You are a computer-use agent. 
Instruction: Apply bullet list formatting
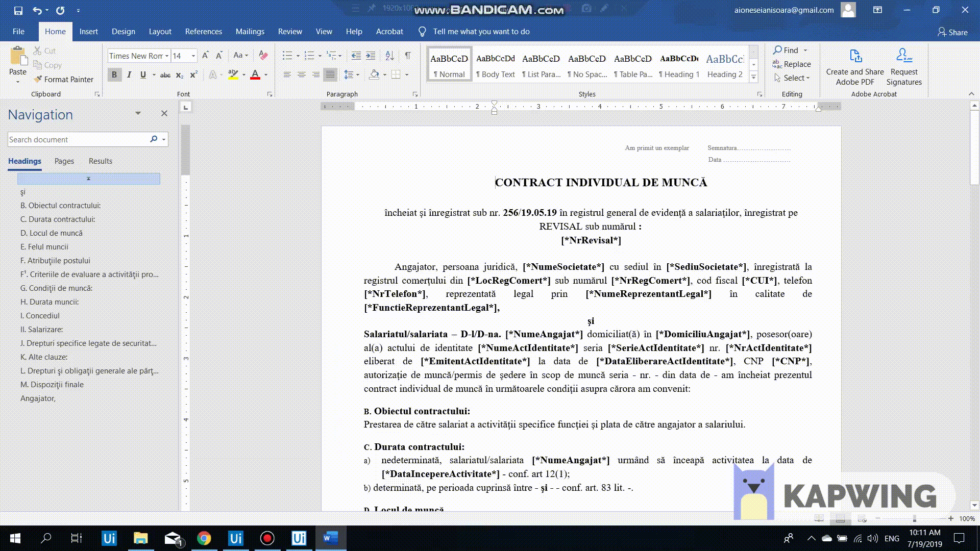(x=287, y=56)
